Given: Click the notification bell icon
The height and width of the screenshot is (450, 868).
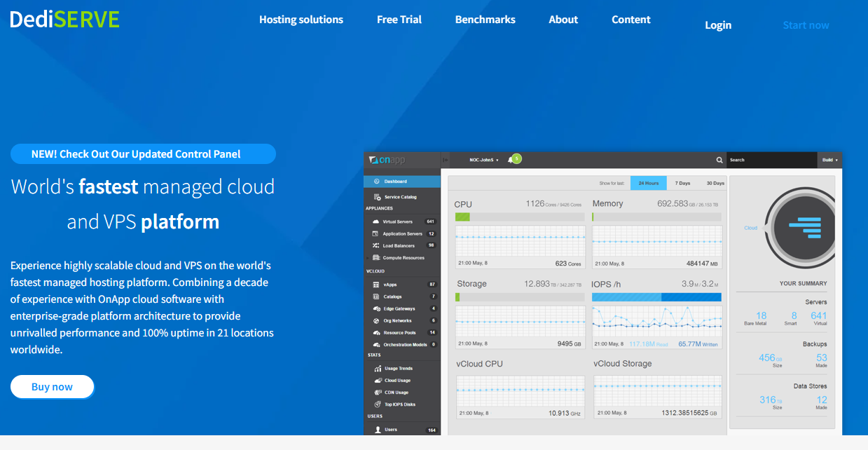Looking at the screenshot, I should (x=510, y=160).
